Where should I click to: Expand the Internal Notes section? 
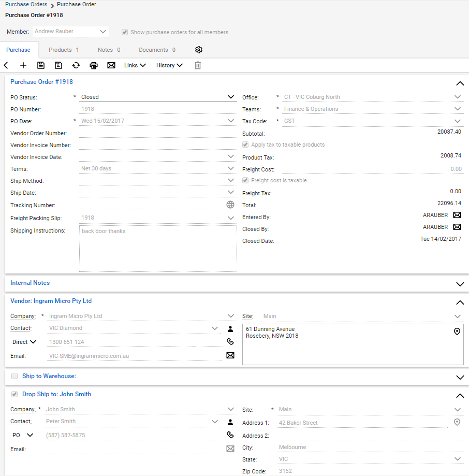[x=460, y=284]
